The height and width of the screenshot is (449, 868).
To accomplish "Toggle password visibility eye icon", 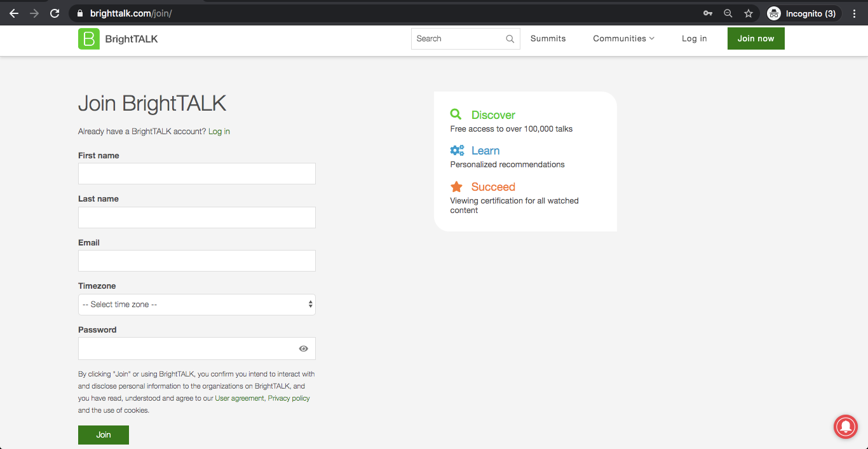I will [304, 349].
